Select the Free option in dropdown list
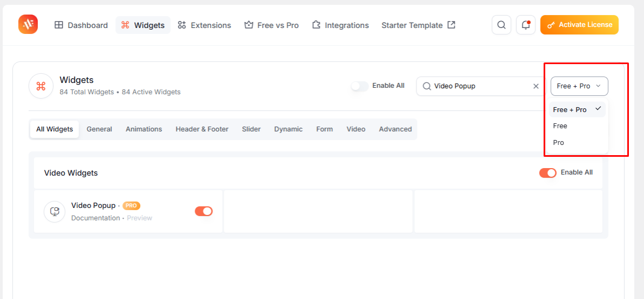The height and width of the screenshot is (299, 644). 577,126
